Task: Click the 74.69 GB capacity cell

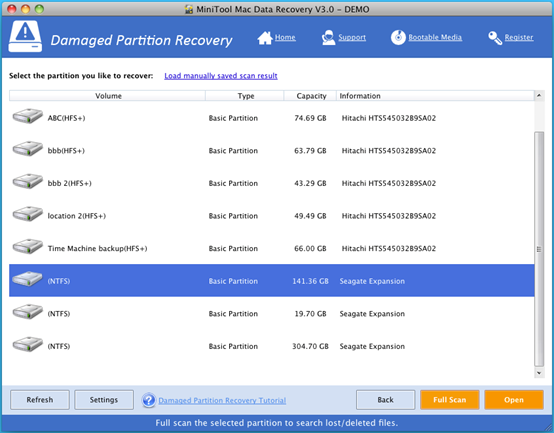Action: click(310, 118)
